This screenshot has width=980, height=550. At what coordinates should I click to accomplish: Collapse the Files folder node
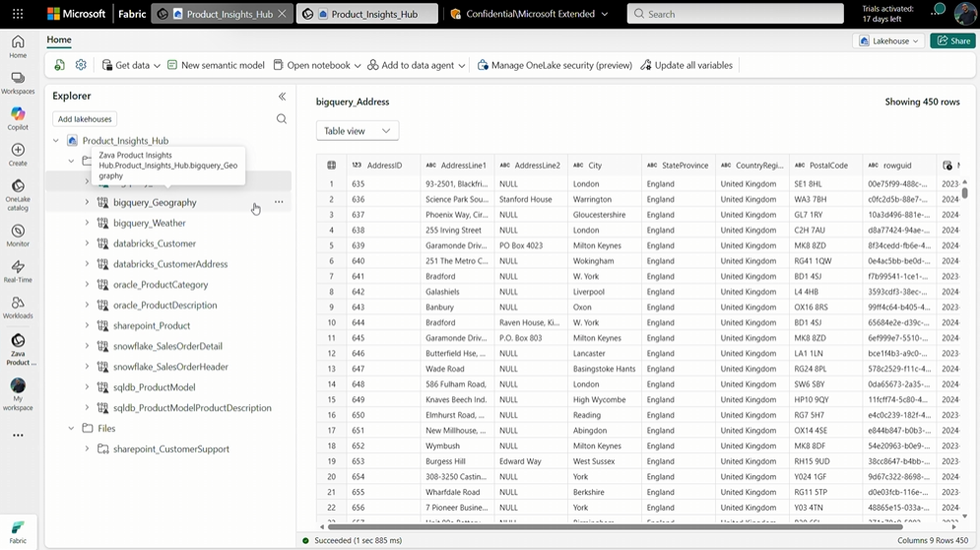[71, 429]
